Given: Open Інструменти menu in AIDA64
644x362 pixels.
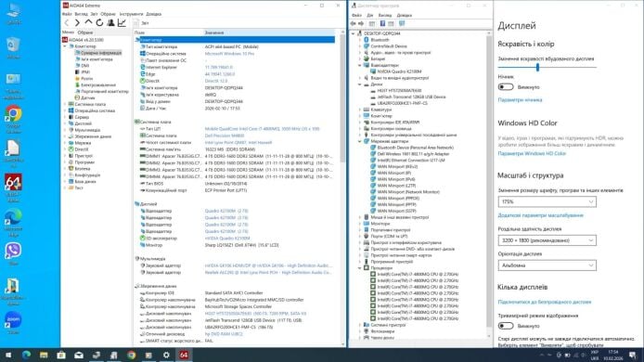Looking at the screenshot, I should pos(131,14).
